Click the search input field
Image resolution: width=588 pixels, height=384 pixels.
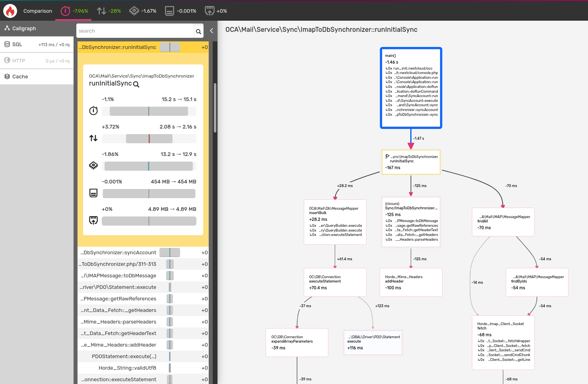pos(135,31)
